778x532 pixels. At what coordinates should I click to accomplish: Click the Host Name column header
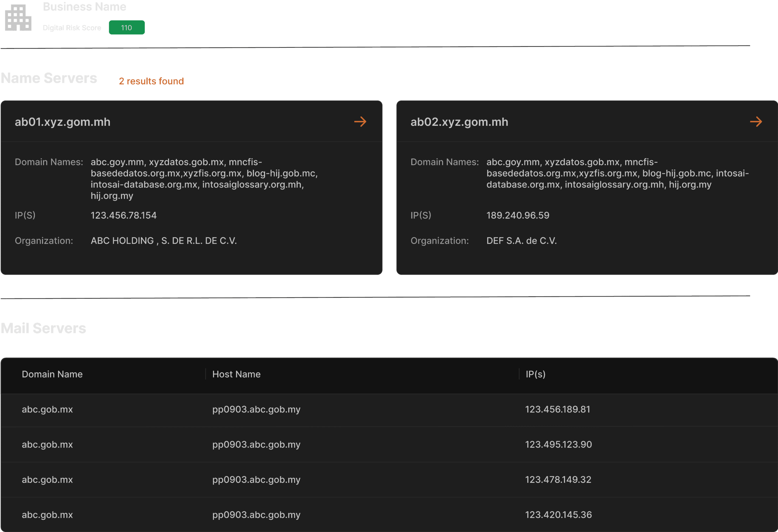tap(236, 374)
